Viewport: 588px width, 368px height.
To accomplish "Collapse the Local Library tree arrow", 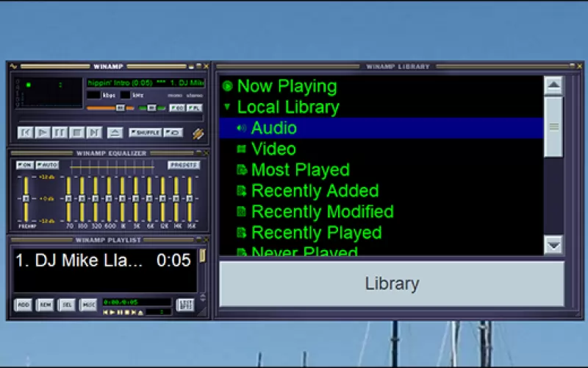I will tap(227, 107).
